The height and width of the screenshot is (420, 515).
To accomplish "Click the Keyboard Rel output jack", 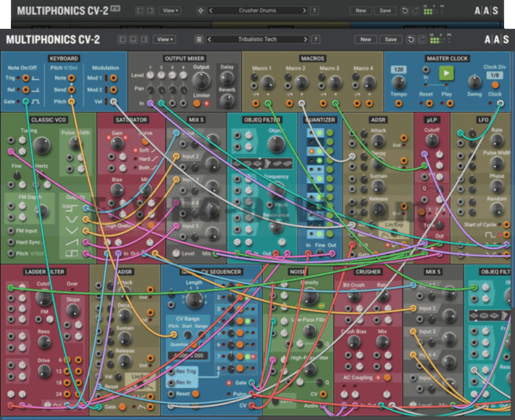I will pos(25,90).
